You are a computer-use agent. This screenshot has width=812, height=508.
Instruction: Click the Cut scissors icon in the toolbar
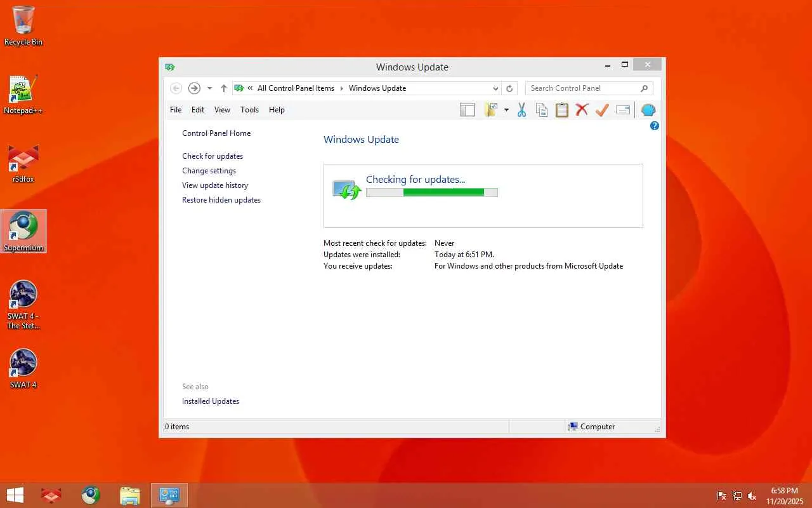tap(521, 110)
